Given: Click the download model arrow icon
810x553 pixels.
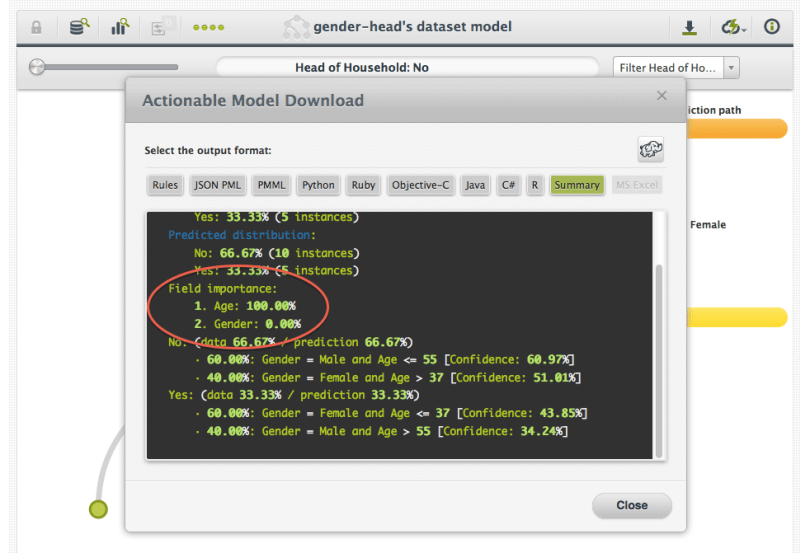Looking at the screenshot, I should pyautogui.click(x=689, y=27).
